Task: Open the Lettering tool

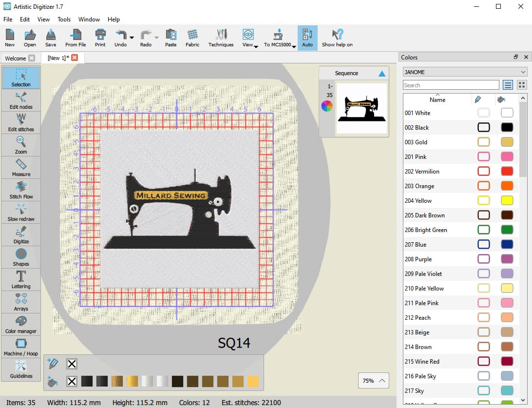Action: coord(20,278)
